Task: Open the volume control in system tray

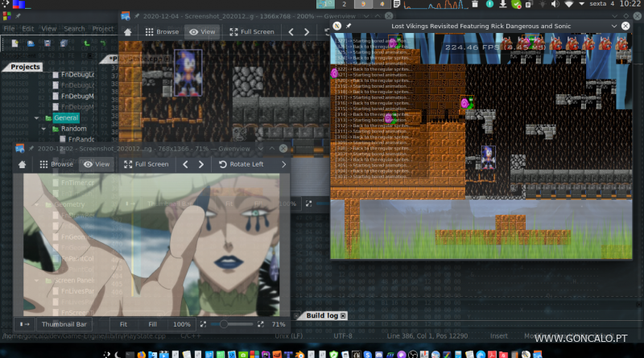Action: click(555, 4)
